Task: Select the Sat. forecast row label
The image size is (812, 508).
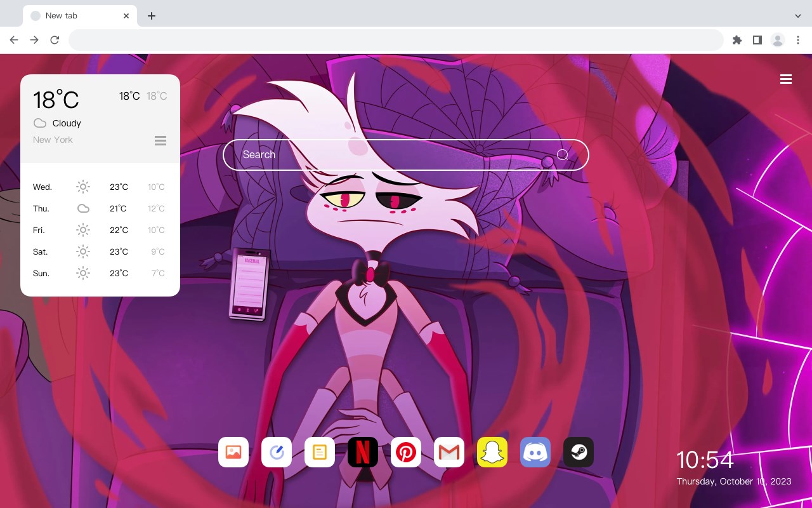Action: click(x=41, y=251)
